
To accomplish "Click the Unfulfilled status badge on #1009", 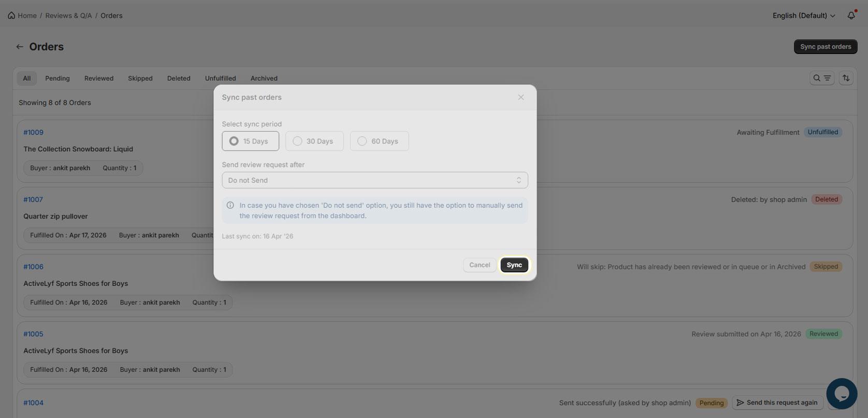I will coord(823,132).
